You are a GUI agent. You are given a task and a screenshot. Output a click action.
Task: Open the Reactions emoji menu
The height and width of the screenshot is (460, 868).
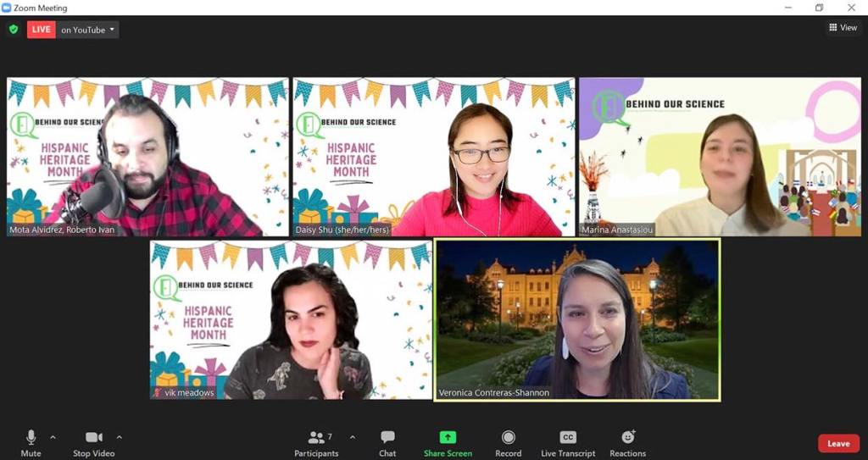click(x=627, y=443)
